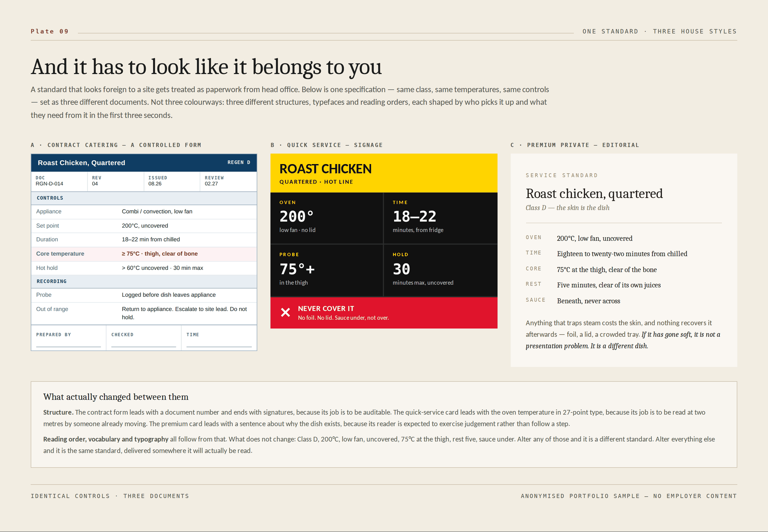Click the yellow 'ROAST CHICKEN' sign title
Viewport: 768px width, 532px height.
point(325,169)
